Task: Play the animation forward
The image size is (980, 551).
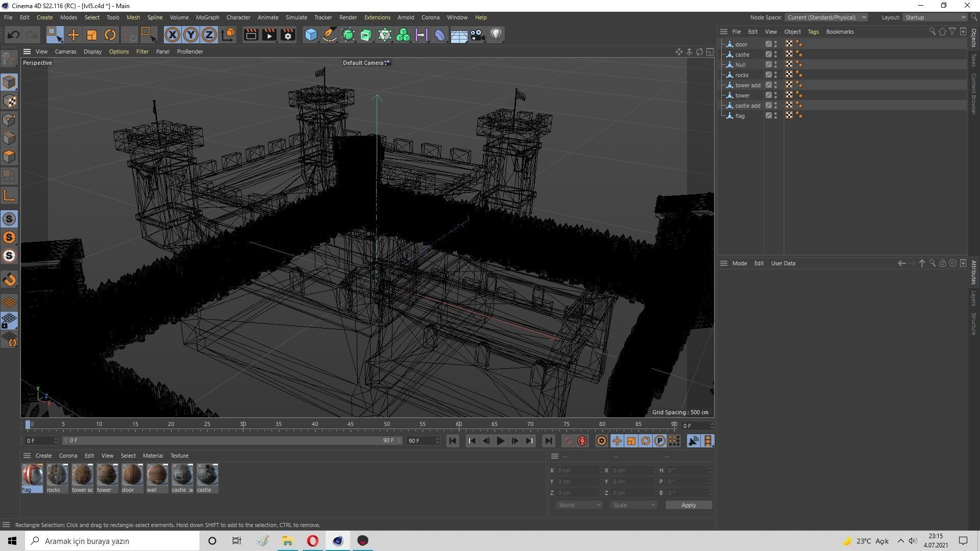Action: [x=500, y=441]
